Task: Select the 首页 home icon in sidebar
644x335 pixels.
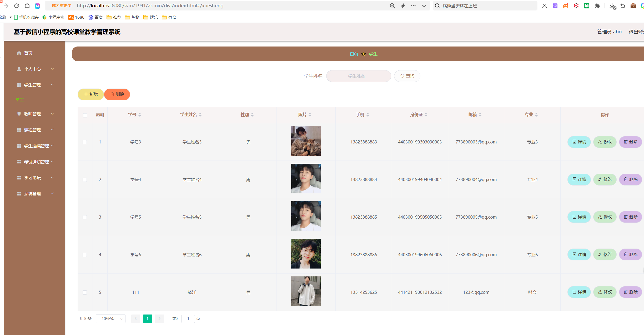Action: point(19,53)
